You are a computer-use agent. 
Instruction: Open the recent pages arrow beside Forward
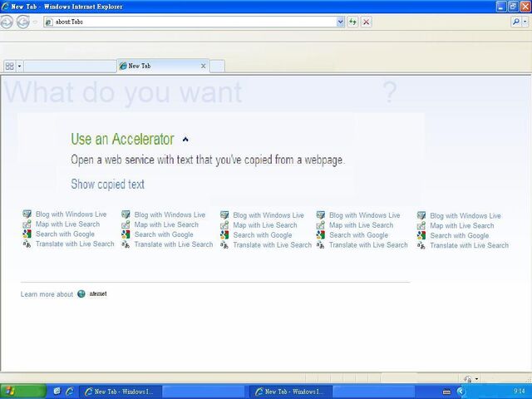click(x=35, y=22)
